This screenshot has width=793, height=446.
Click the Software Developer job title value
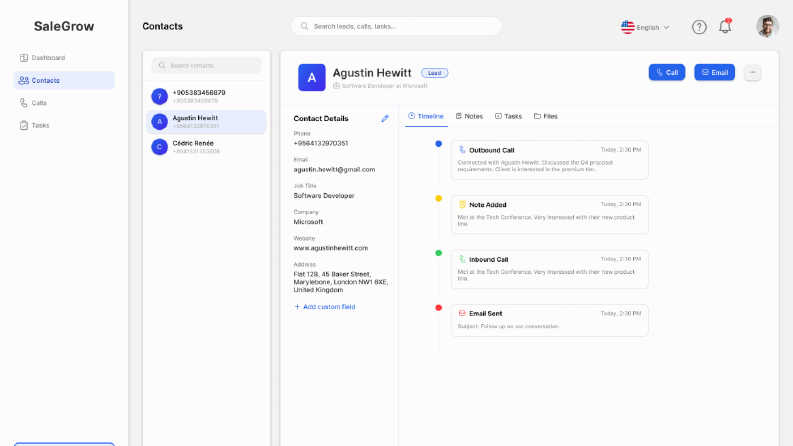[324, 196]
